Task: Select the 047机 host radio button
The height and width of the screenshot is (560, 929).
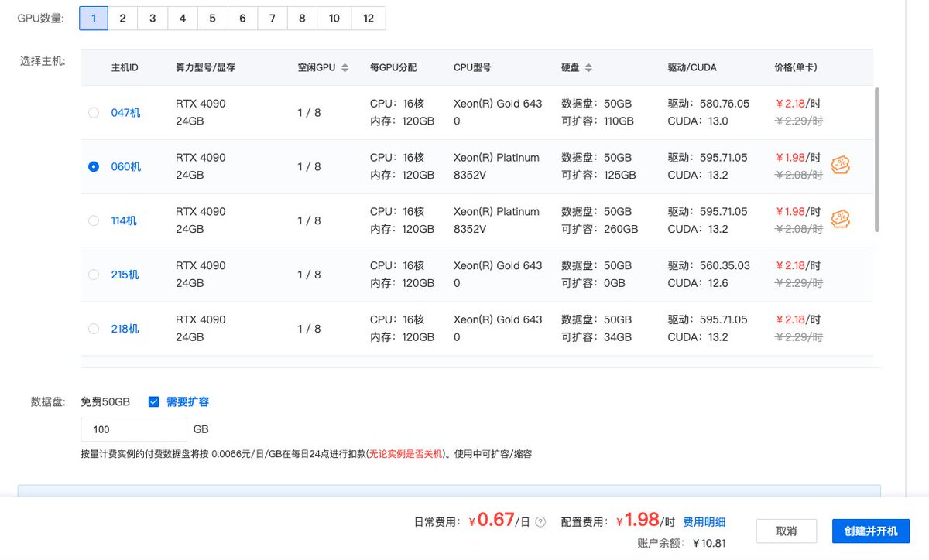Action: click(94, 112)
